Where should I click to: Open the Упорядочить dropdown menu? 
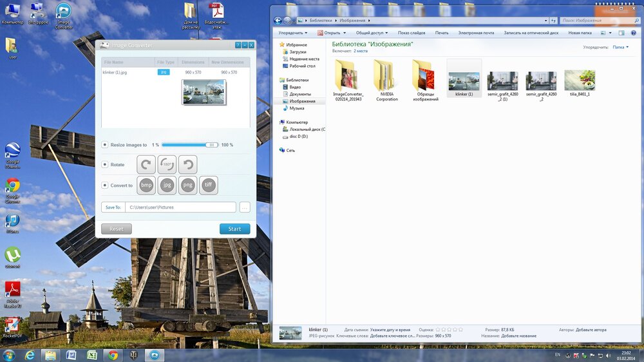pos(292,32)
